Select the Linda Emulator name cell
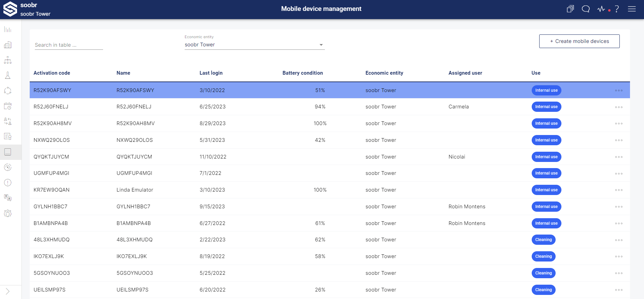The height and width of the screenshot is (299, 644). (x=135, y=190)
